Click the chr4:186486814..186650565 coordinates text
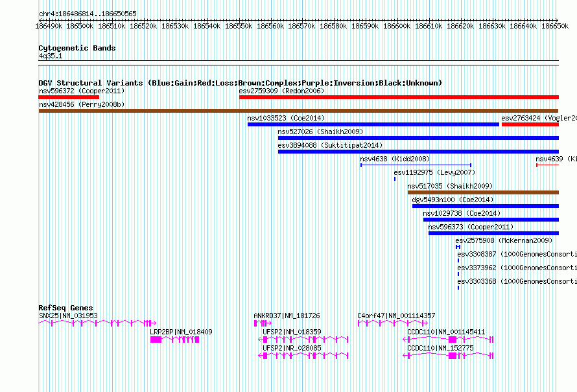Screen dimensions: 577x392 pyautogui.click(x=88, y=14)
